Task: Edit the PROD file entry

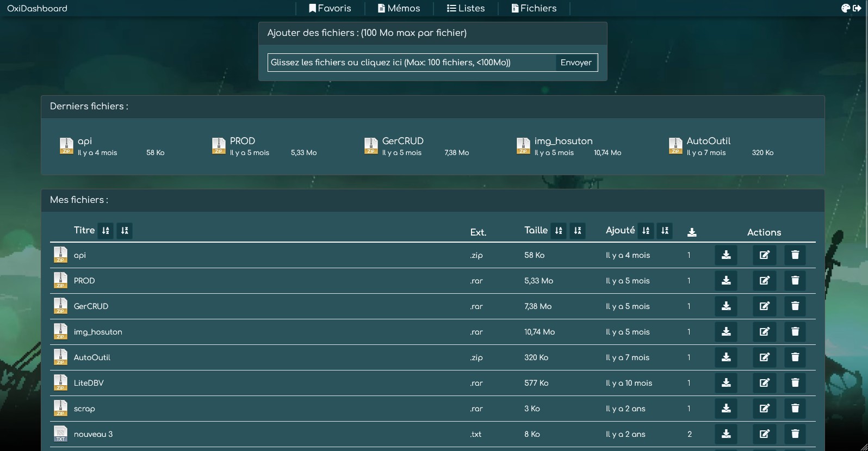Action: (764, 281)
